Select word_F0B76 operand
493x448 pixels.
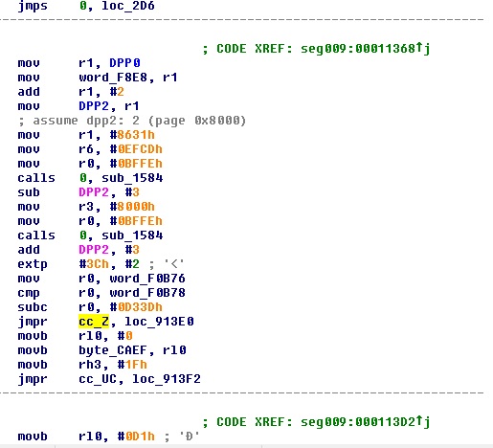pyautogui.click(x=147, y=279)
